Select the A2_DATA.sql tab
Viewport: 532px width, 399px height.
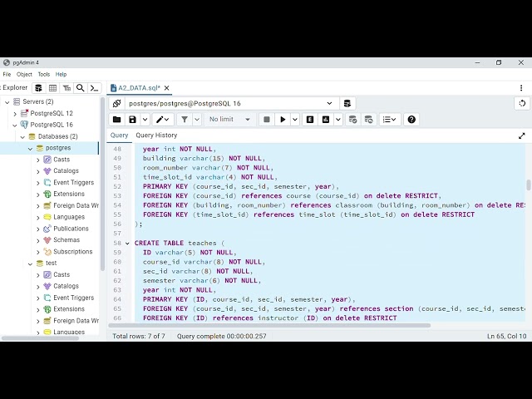139,88
